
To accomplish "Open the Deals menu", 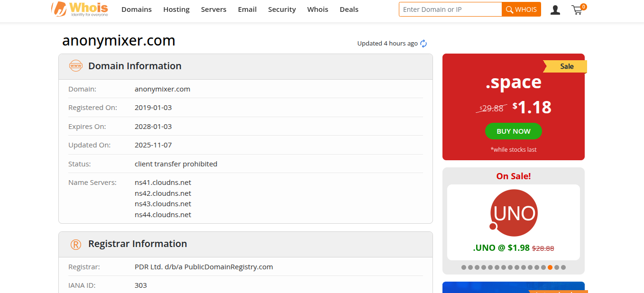I will coord(349,9).
